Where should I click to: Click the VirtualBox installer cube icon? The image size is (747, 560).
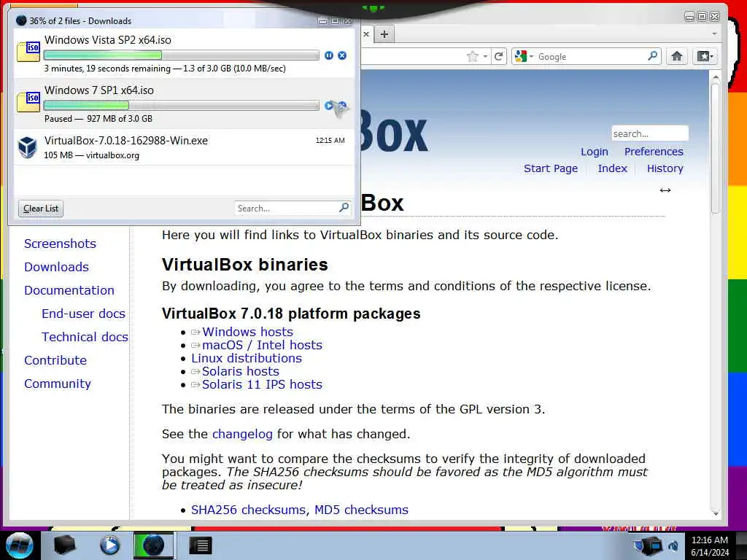click(x=28, y=147)
